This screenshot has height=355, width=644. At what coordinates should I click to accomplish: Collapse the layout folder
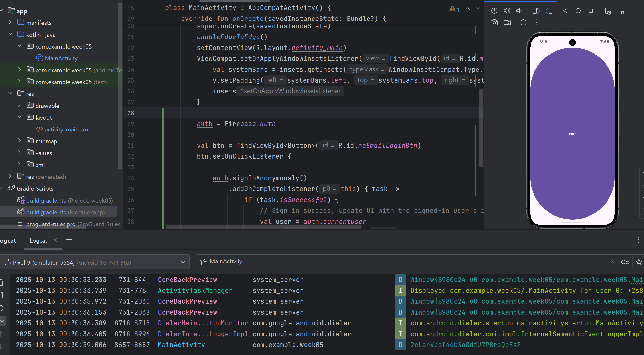tap(20, 117)
